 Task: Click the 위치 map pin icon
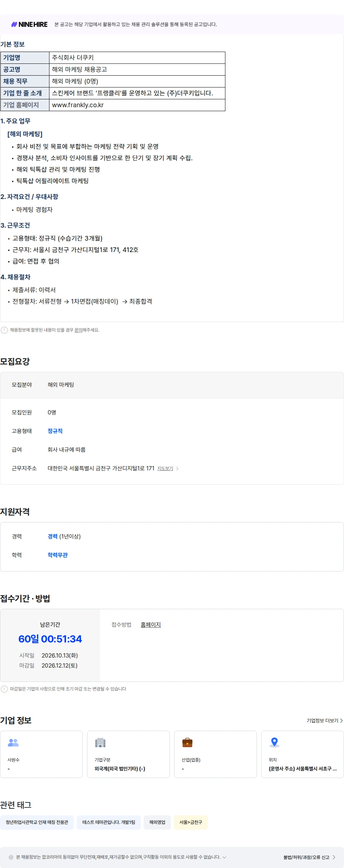[x=274, y=742]
